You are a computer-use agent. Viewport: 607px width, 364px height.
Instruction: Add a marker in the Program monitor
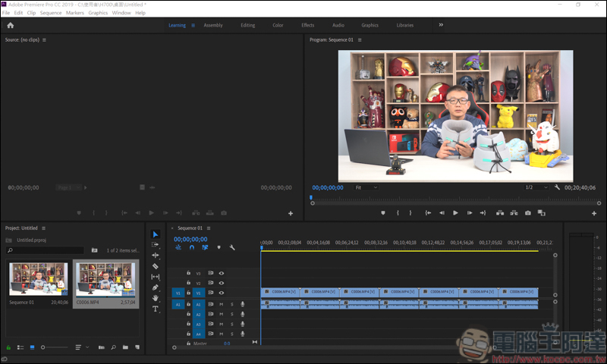tap(382, 213)
